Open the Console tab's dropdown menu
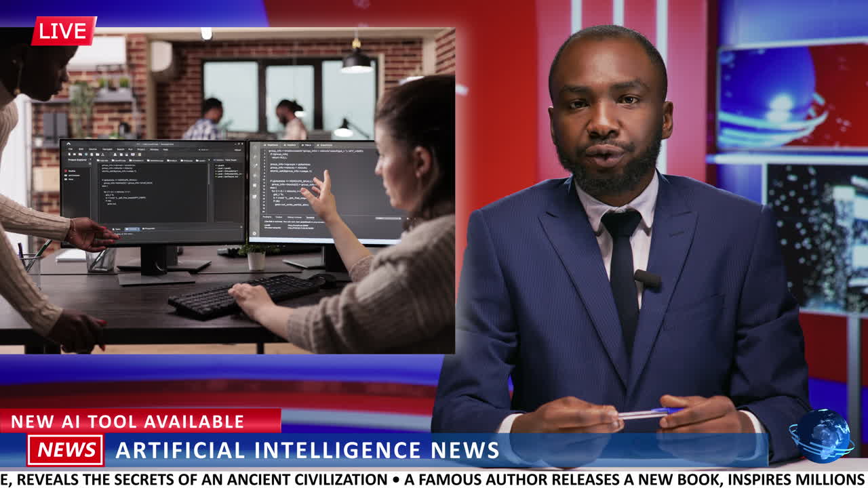The image size is (868, 488). 138,228
